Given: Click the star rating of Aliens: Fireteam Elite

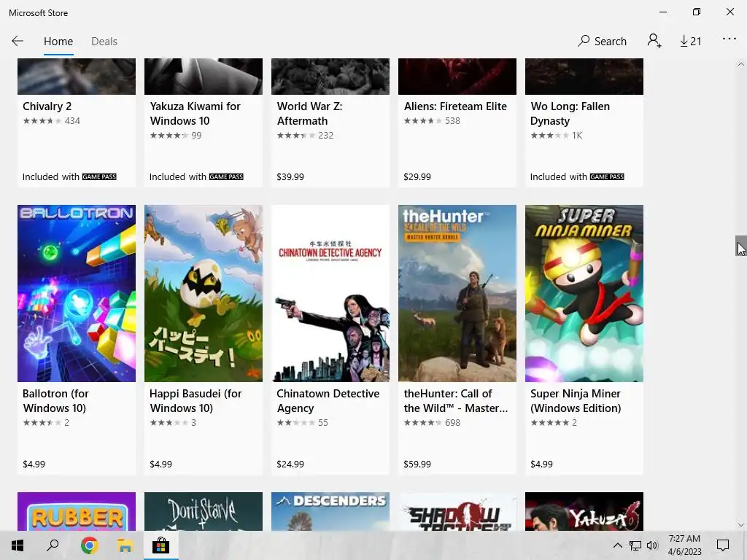Looking at the screenshot, I should [x=423, y=121].
